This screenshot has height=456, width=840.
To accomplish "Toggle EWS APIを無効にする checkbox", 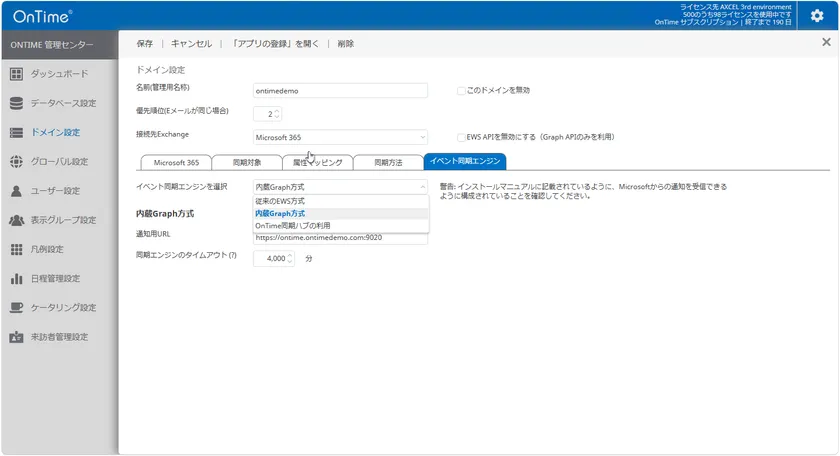I will (461, 138).
